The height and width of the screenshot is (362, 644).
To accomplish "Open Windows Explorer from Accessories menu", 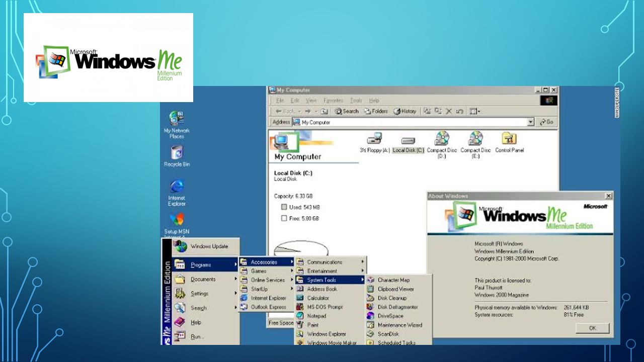I will (330, 334).
